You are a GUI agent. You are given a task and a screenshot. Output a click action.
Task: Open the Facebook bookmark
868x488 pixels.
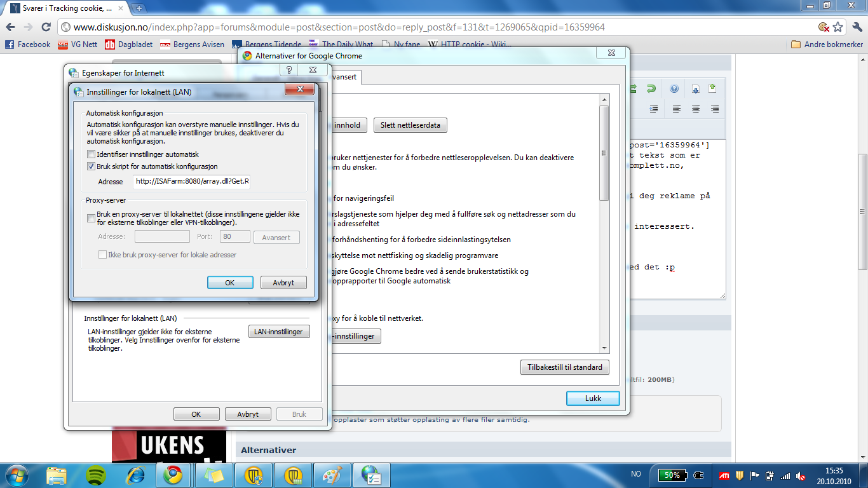pyautogui.click(x=27, y=44)
